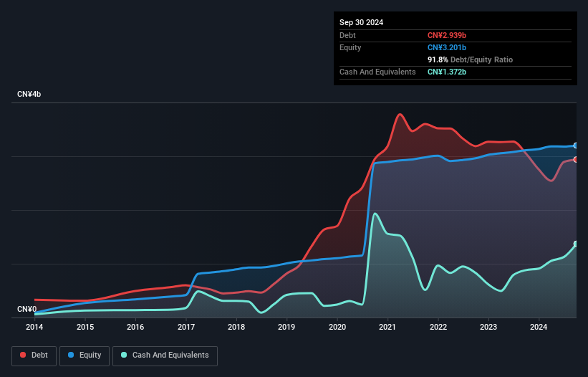Select the 2024 x-axis label
The height and width of the screenshot is (377, 588).
tap(539, 327)
